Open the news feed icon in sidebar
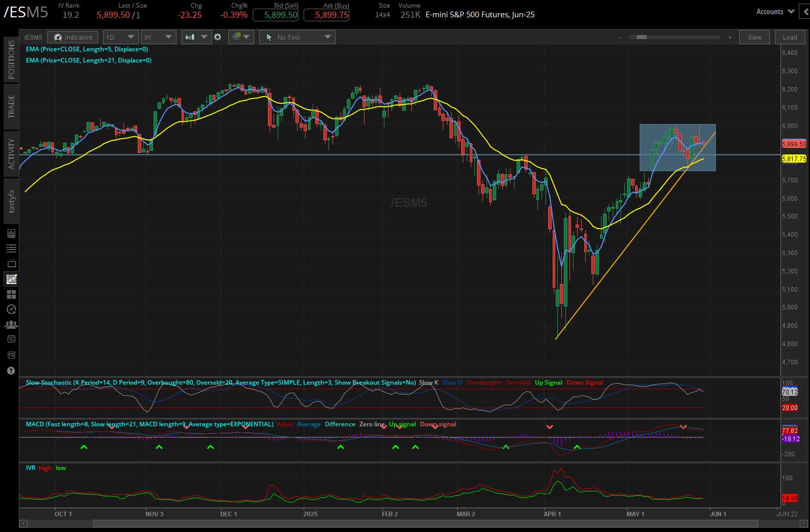 click(x=11, y=233)
